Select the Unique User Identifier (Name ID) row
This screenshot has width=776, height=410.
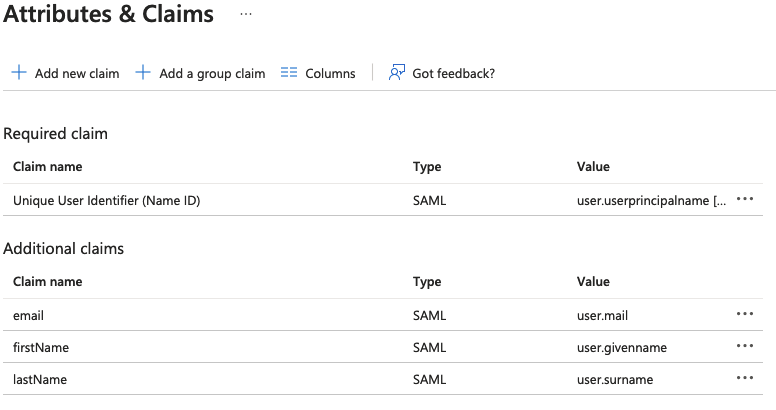pos(107,200)
